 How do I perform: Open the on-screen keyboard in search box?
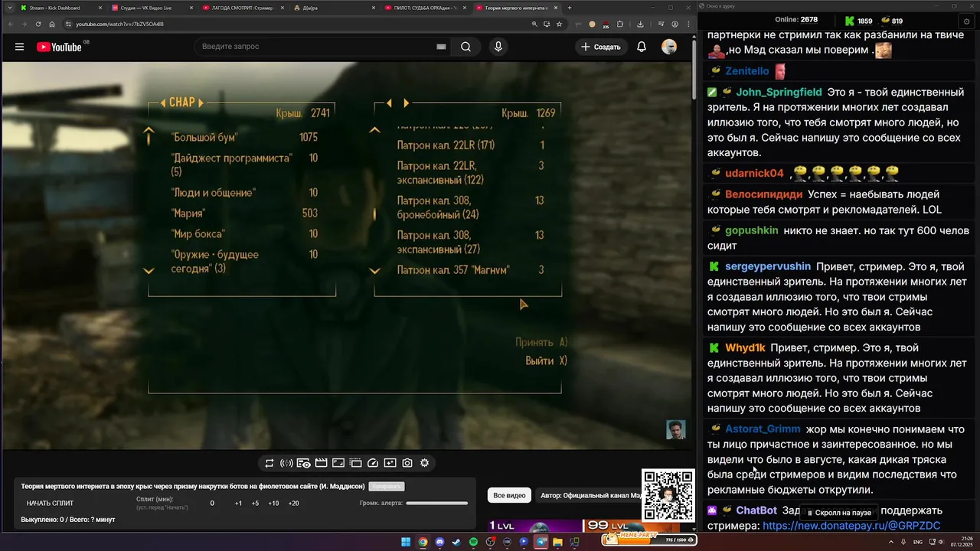[x=441, y=47]
